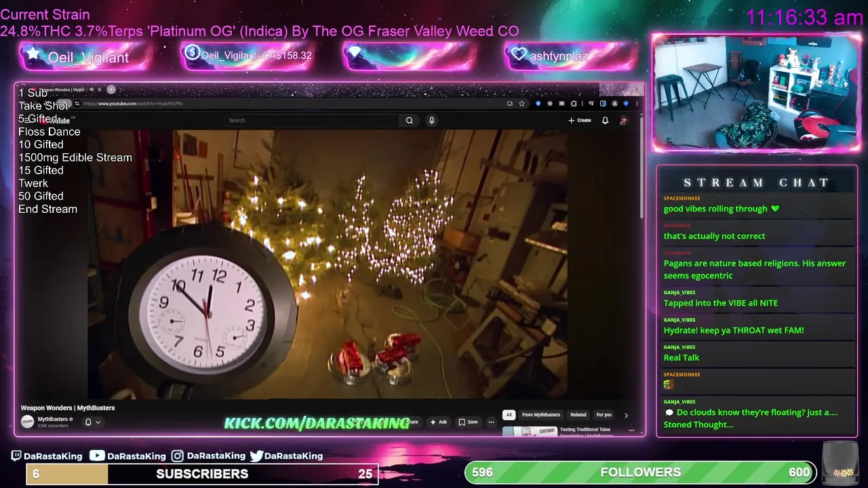Bookmark the page with the star icon
This screenshot has height=488, width=868.
coord(521,104)
